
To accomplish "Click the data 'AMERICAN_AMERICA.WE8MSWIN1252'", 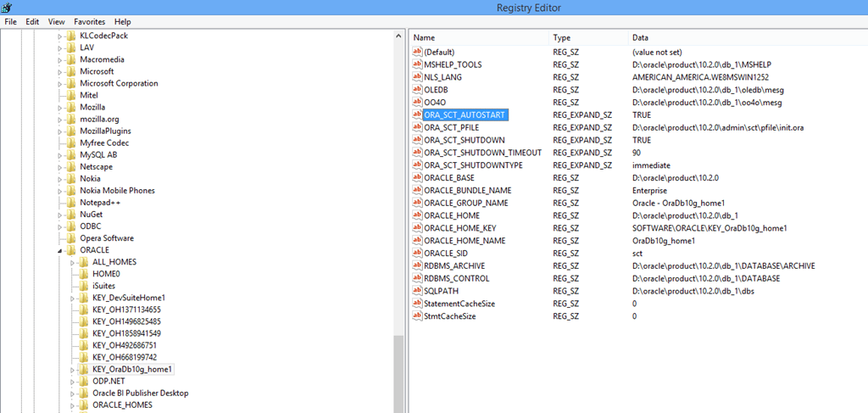I will coord(700,77).
